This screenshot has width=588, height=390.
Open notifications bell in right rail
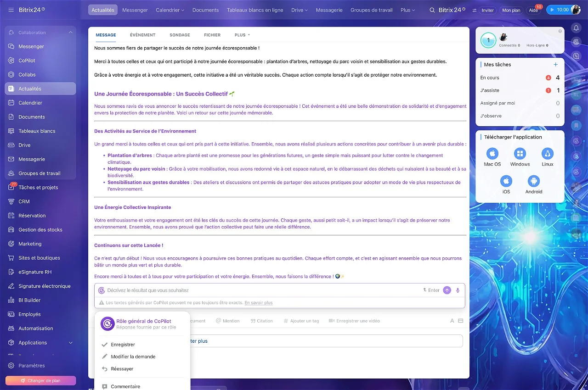pos(576,28)
